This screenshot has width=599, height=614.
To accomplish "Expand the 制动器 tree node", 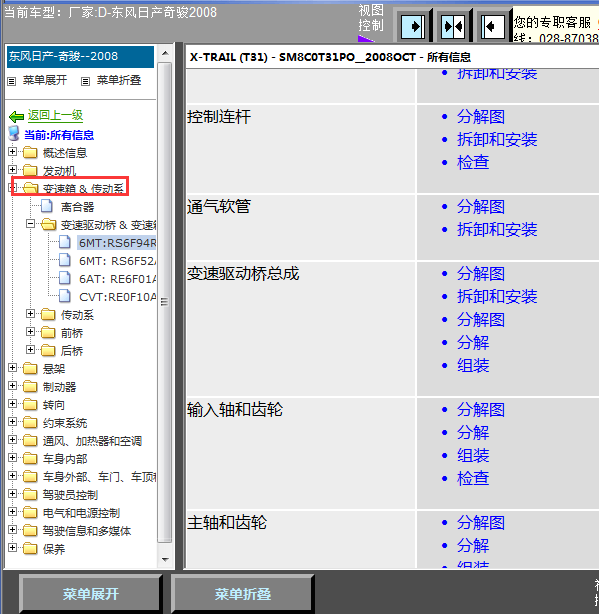I will [12, 386].
